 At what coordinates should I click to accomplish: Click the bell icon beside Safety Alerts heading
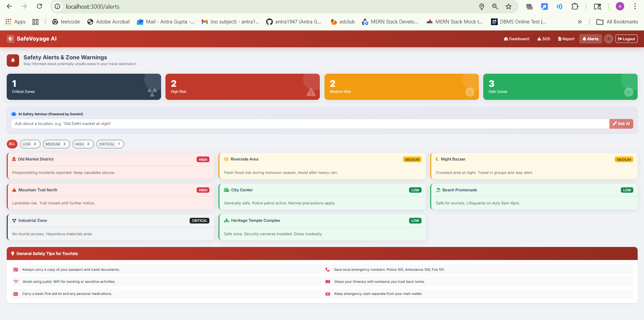point(13,60)
